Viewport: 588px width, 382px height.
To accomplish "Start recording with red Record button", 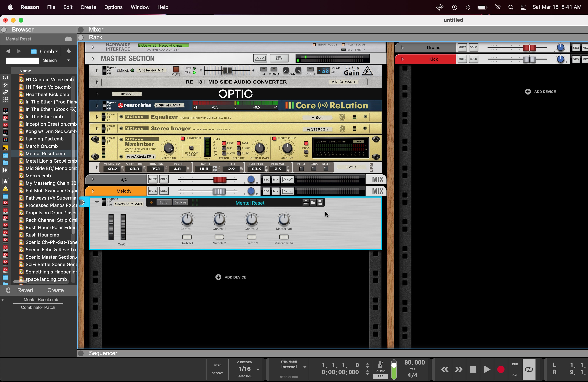I will [501, 369].
